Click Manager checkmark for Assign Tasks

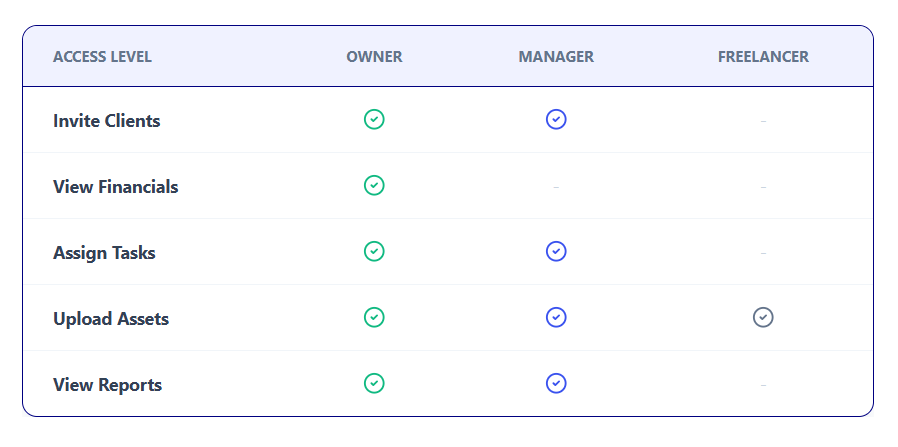(x=556, y=252)
